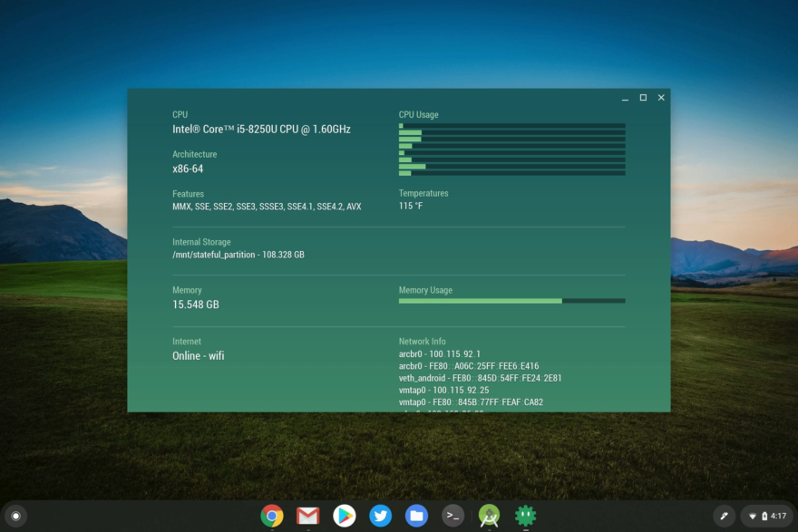The width and height of the screenshot is (798, 532).
Task: Click the battery icon in the tray
Action: [764, 517]
